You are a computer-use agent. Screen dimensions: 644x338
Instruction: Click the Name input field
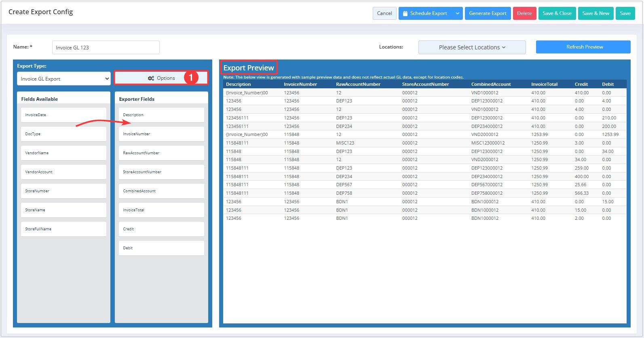(106, 47)
